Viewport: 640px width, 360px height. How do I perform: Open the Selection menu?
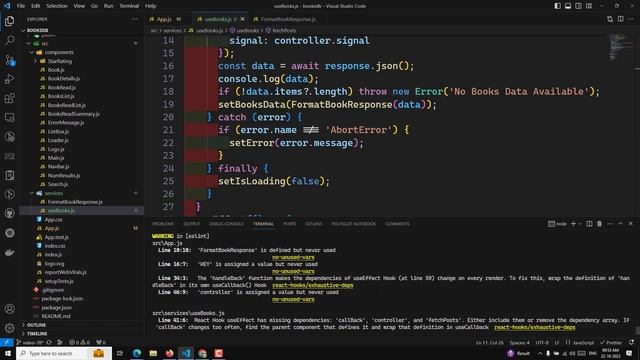pos(57,6)
